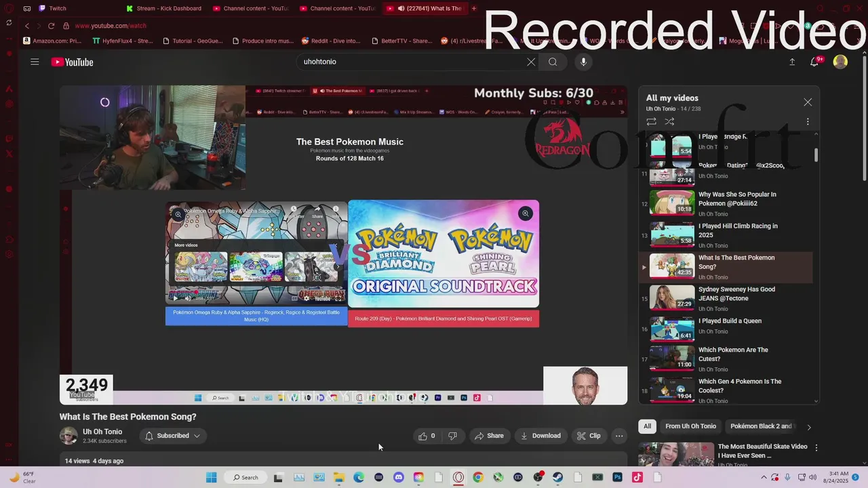Play Sydney Sweeney Has Good JEANS video

[x=726, y=298]
